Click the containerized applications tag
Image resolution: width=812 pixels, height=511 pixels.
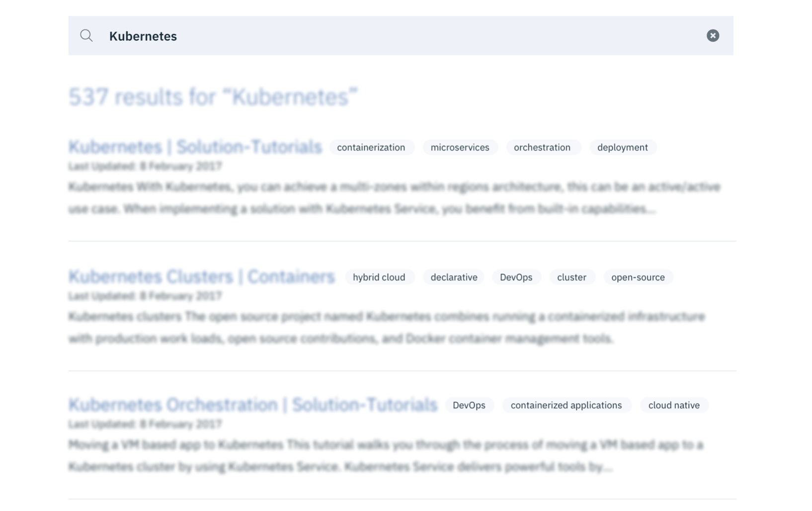coord(566,406)
